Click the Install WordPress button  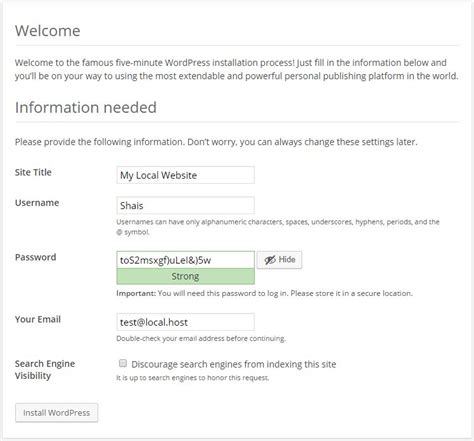pos(56,413)
